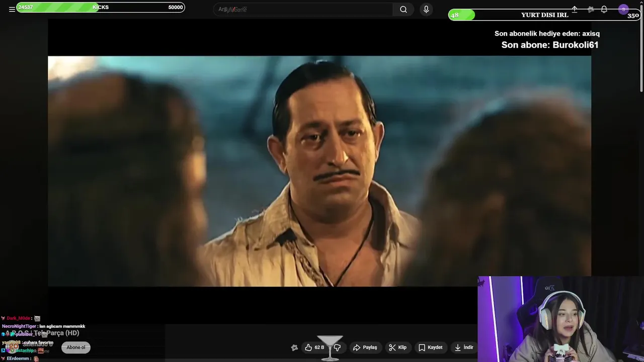Click 'Son abonelik hediye eden: axisq' text
This screenshot has height=362, width=644.
(547, 34)
